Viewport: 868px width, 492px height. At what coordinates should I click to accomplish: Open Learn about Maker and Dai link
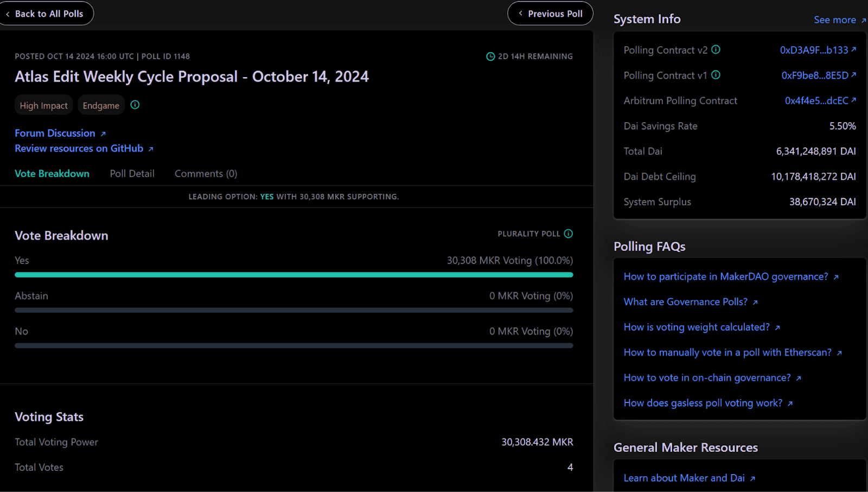coord(684,478)
